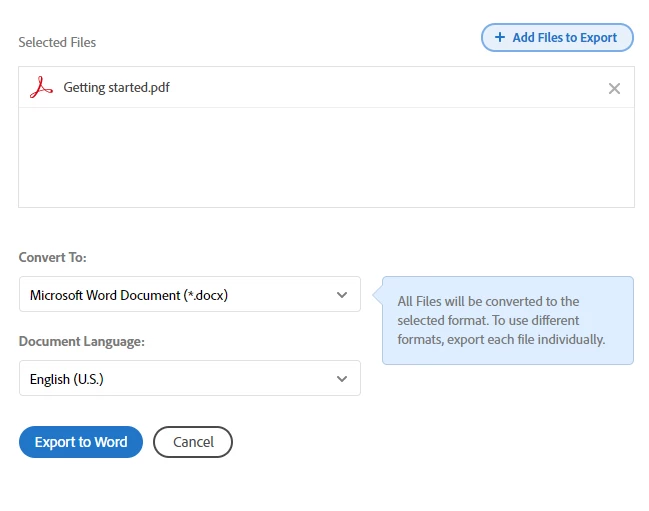Click the plus icon in Add Files

pos(500,37)
